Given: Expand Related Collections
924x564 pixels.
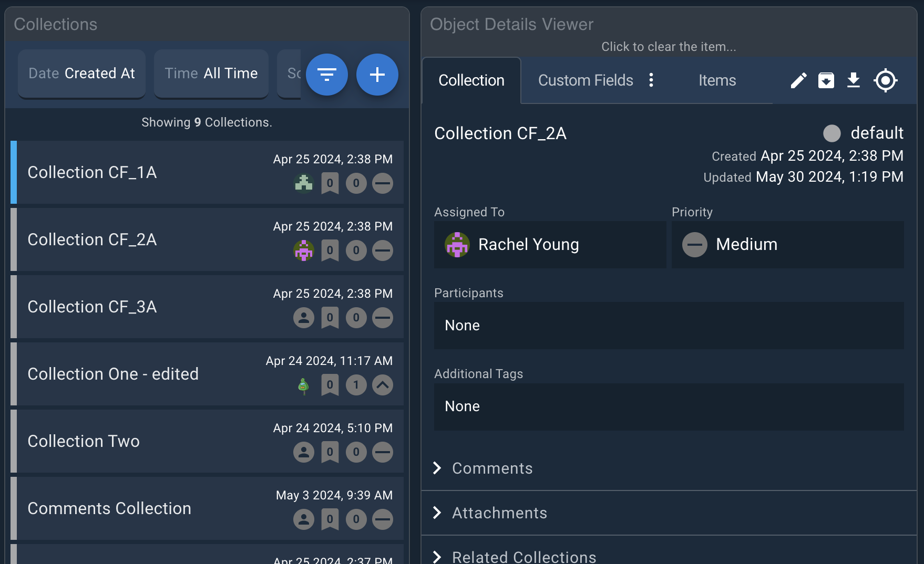Looking at the screenshot, I should [x=523, y=556].
